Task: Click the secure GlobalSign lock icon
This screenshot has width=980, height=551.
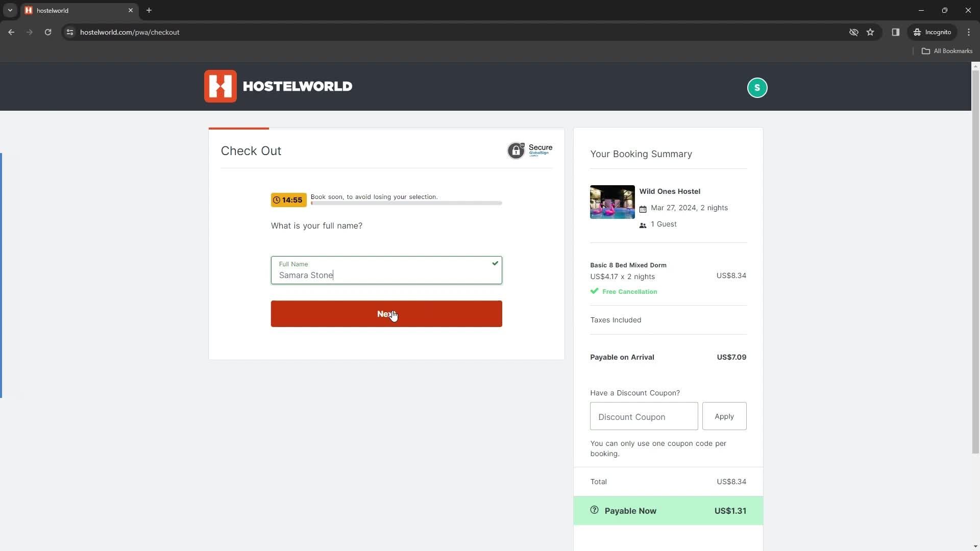Action: [x=516, y=150]
